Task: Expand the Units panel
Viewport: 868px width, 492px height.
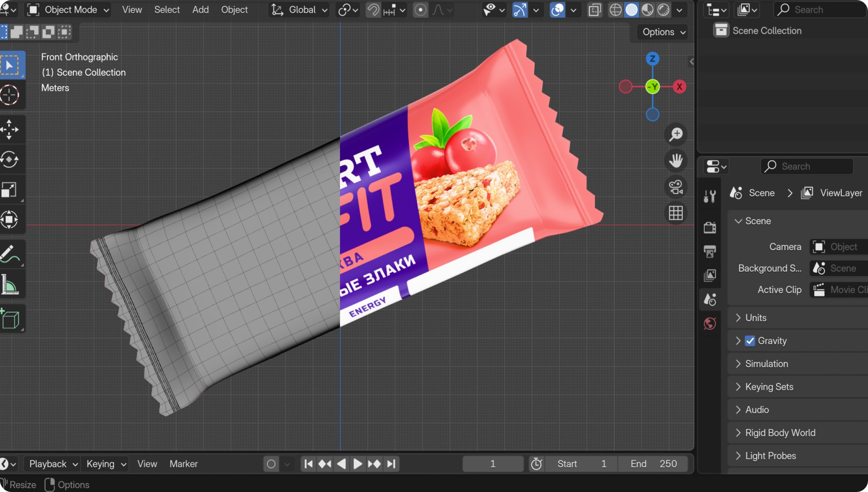Action: click(x=756, y=318)
